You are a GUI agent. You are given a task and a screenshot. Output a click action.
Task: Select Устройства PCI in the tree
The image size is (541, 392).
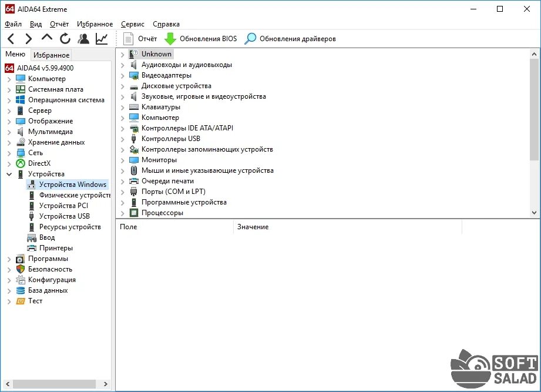tap(63, 206)
